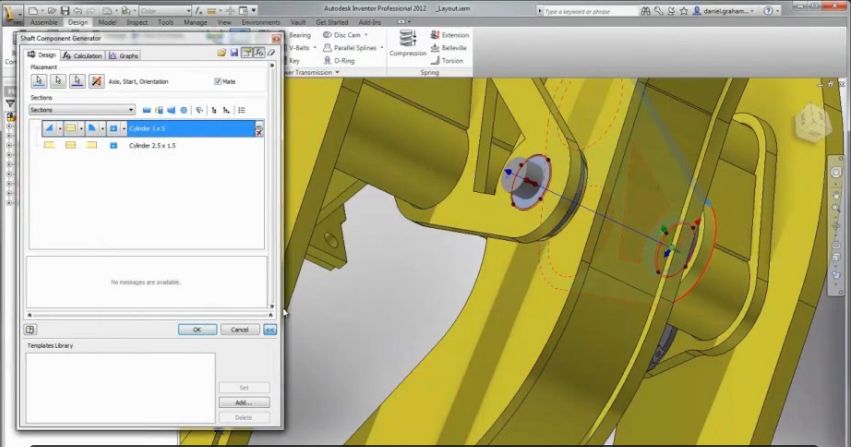Click the Save icon in quick access toolbar
This screenshot has height=447, width=851.
[65, 10]
